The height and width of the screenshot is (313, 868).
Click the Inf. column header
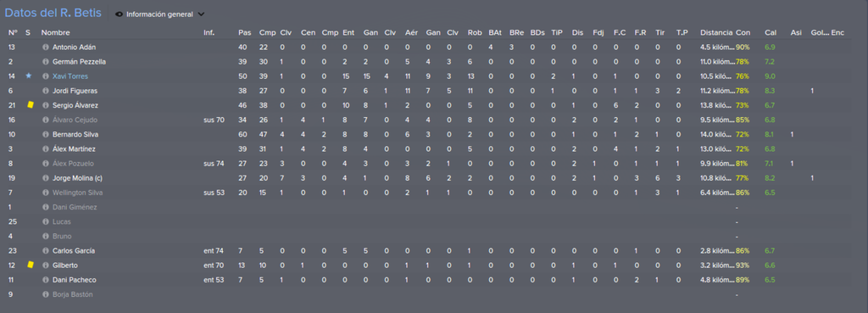point(209,33)
